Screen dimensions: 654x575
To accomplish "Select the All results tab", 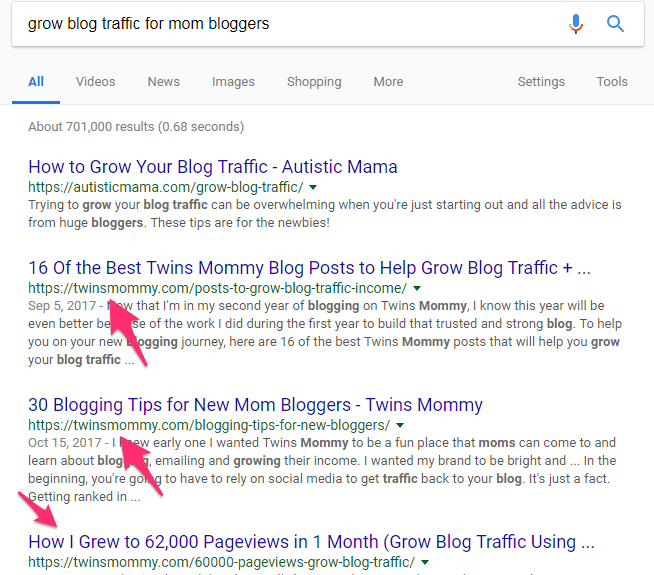I will (36, 82).
